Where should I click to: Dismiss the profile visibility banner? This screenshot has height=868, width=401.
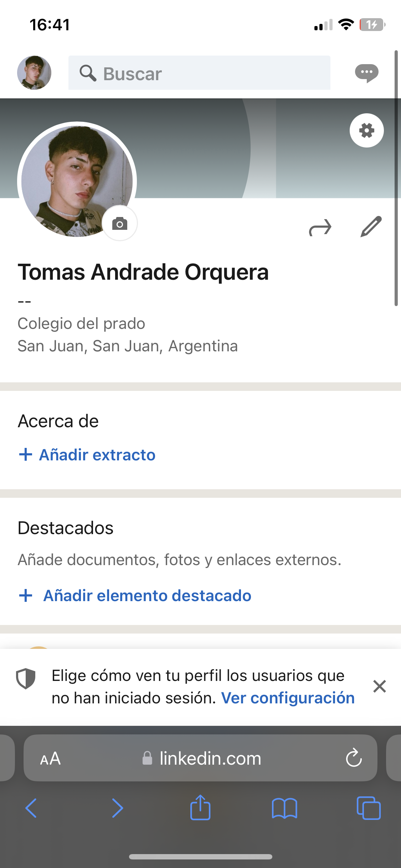379,686
